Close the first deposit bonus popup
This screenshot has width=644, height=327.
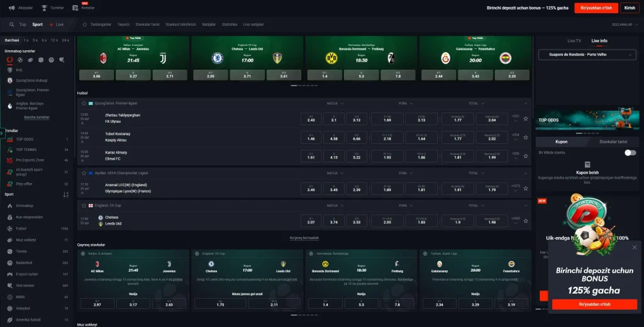click(x=635, y=247)
